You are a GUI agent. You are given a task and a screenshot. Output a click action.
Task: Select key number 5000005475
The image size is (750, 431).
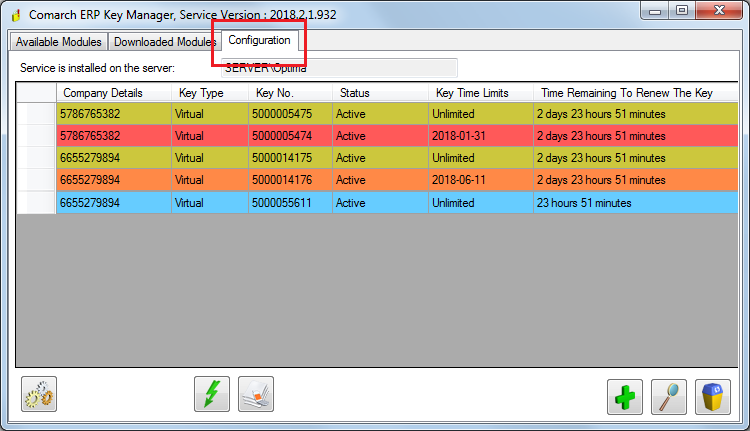point(290,114)
